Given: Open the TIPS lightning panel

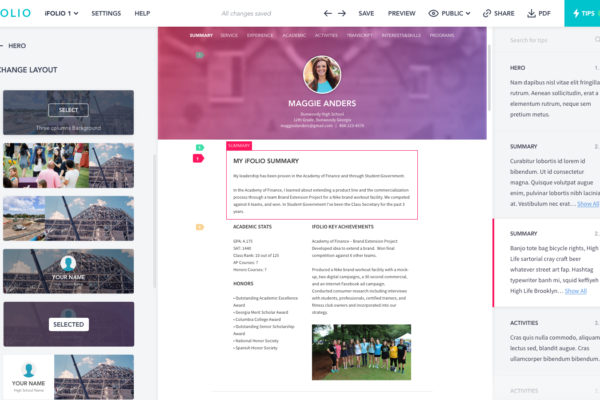Looking at the screenshot, I should pyautogui.click(x=582, y=13).
